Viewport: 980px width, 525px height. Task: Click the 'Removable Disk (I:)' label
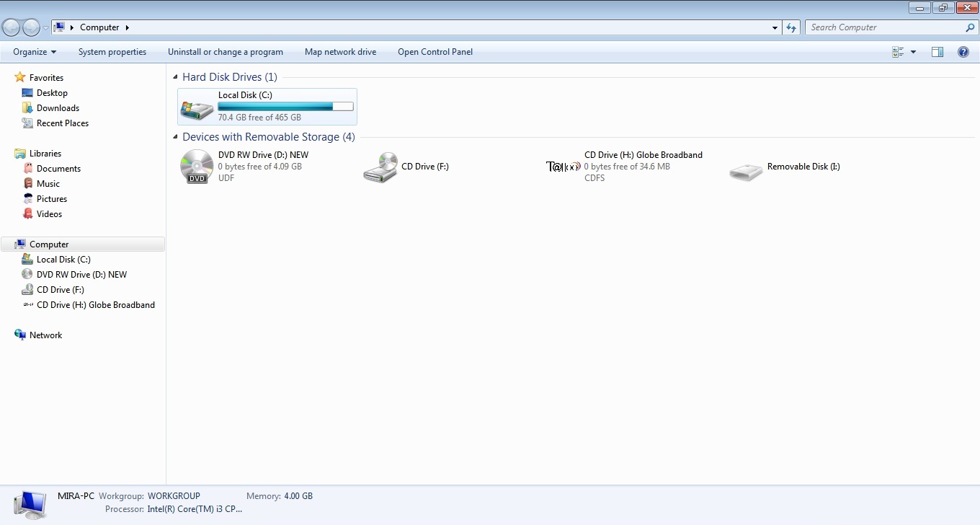coord(803,167)
